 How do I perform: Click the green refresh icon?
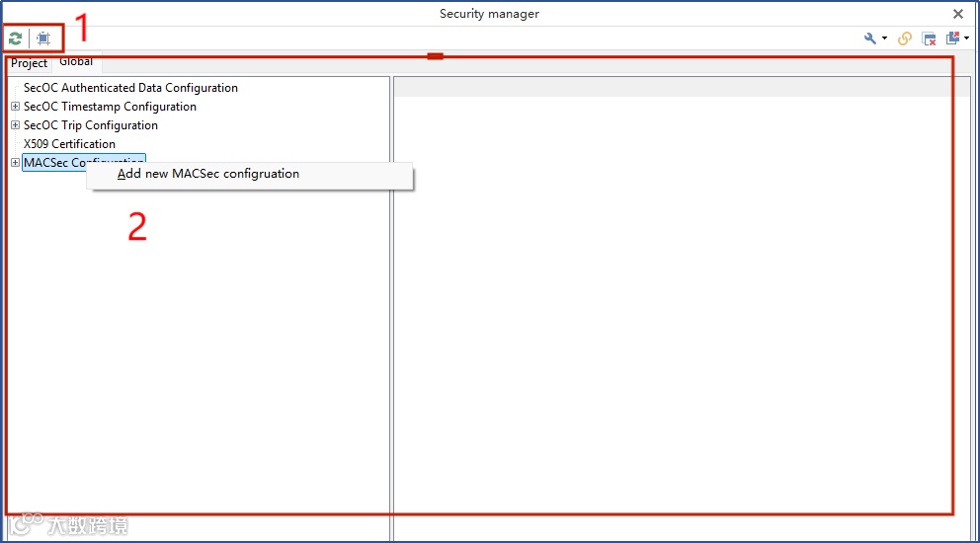coord(15,39)
